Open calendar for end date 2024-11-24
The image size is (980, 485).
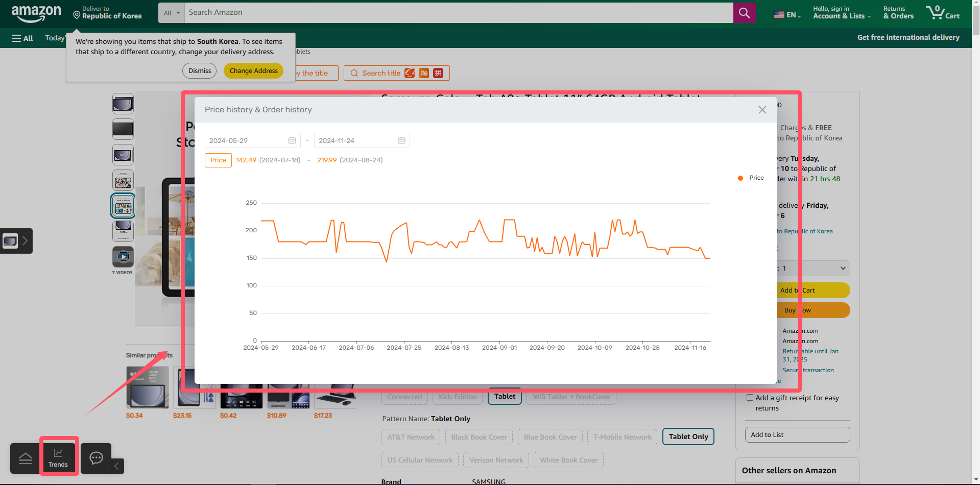[x=401, y=140]
